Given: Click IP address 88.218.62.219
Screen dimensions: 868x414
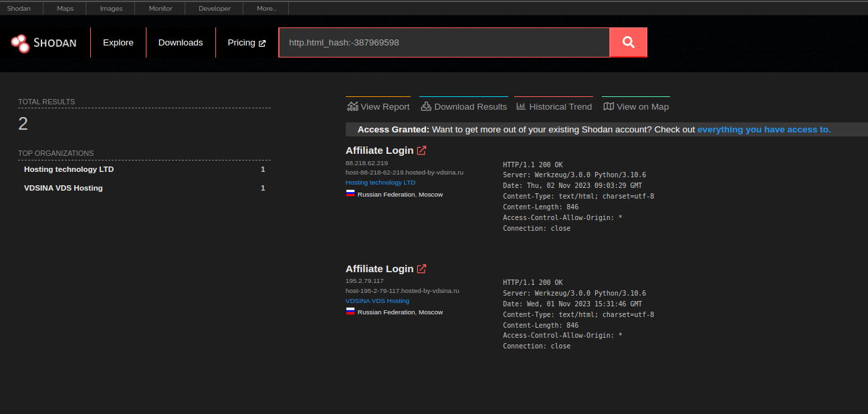Looking at the screenshot, I should [x=366, y=163].
